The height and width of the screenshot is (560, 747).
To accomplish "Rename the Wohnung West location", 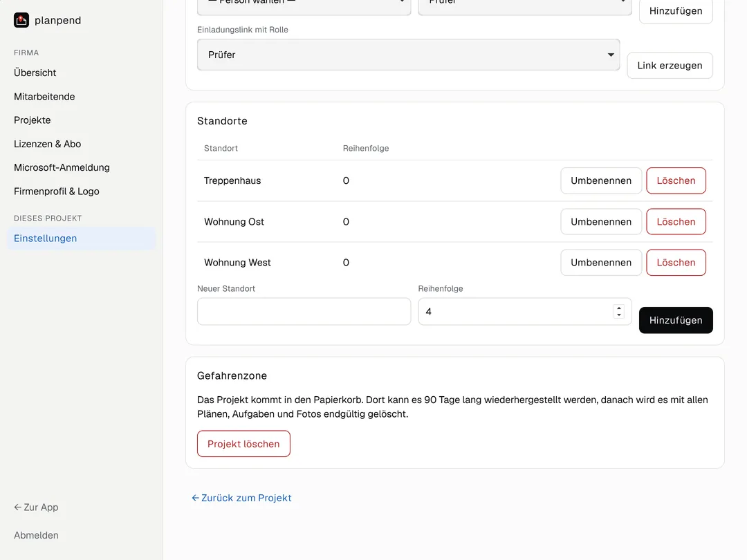I will pos(601,263).
